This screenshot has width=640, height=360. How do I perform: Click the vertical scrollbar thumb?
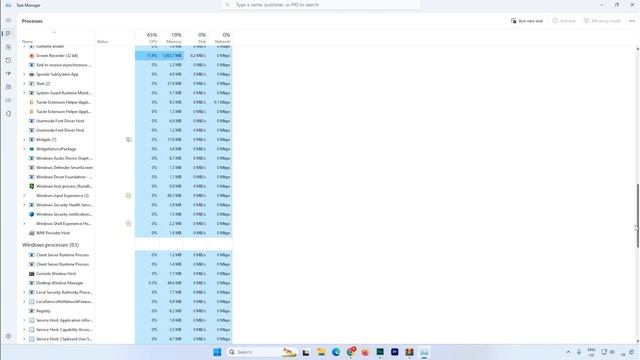637,216
